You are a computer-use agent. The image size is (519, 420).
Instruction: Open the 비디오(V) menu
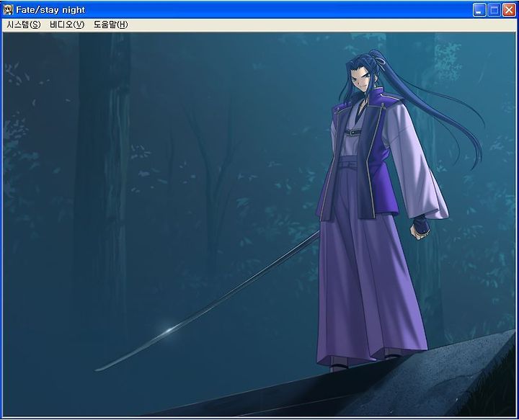pyautogui.click(x=67, y=24)
